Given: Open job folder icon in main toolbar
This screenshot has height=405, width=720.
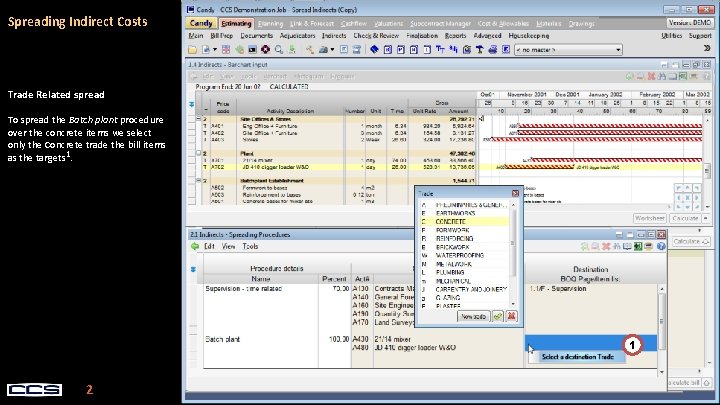Looking at the screenshot, I should (x=192, y=50).
